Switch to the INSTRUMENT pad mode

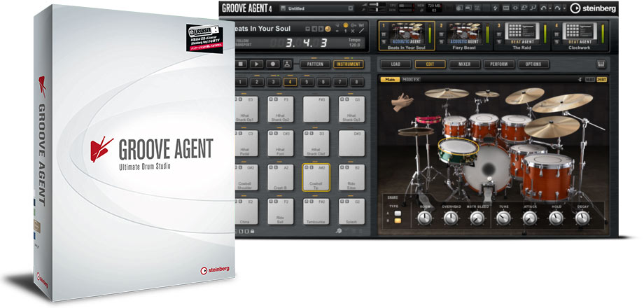point(349,64)
